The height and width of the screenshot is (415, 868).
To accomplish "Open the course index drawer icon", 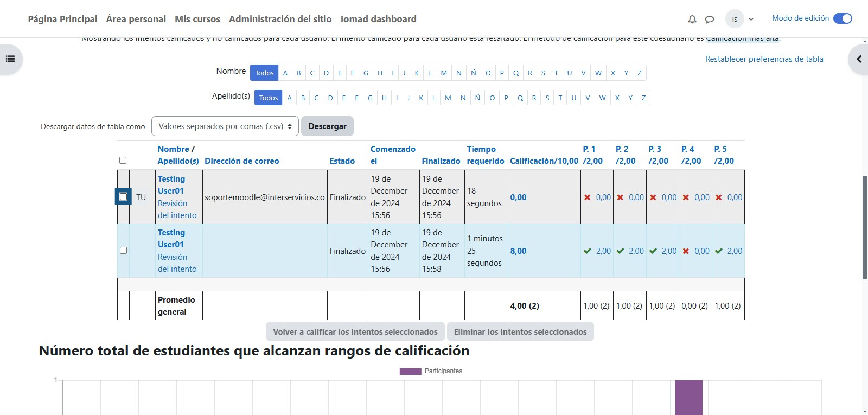I will click(x=10, y=59).
